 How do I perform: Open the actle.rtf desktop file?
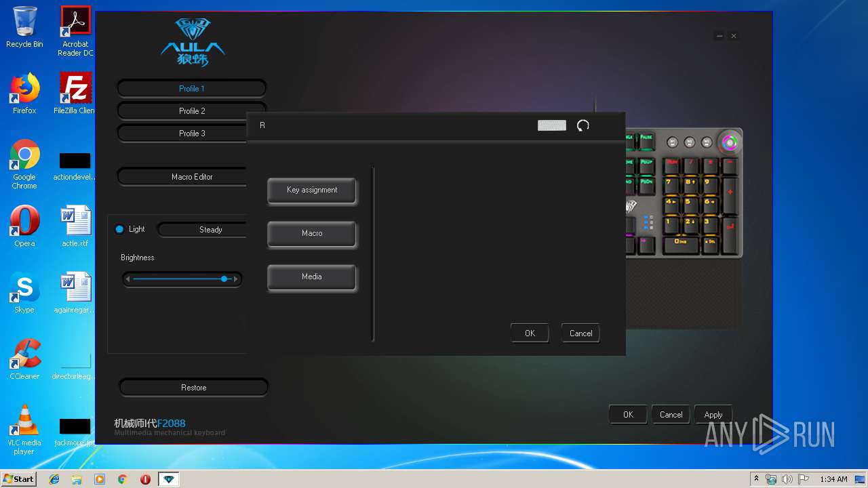point(75,227)
